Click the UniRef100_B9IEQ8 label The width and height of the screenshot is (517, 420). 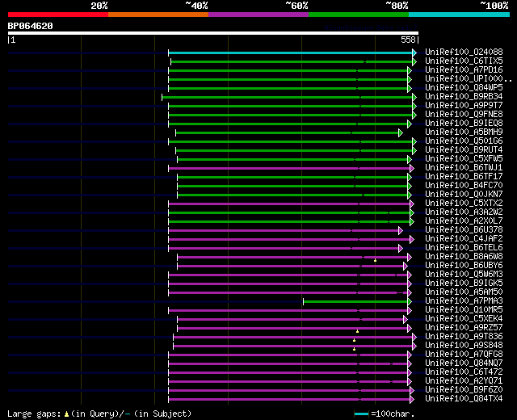click(464, 124)
